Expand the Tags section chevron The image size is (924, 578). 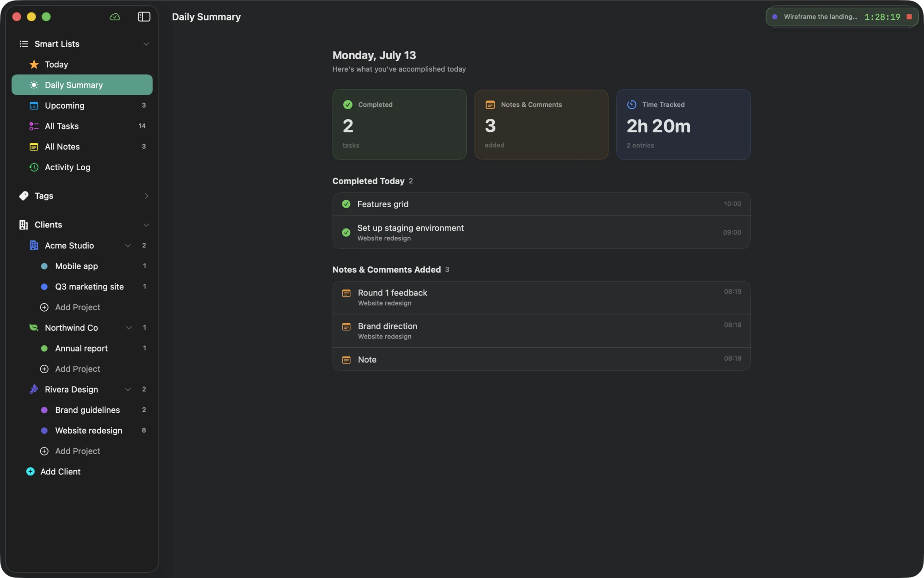click(146, 196)
